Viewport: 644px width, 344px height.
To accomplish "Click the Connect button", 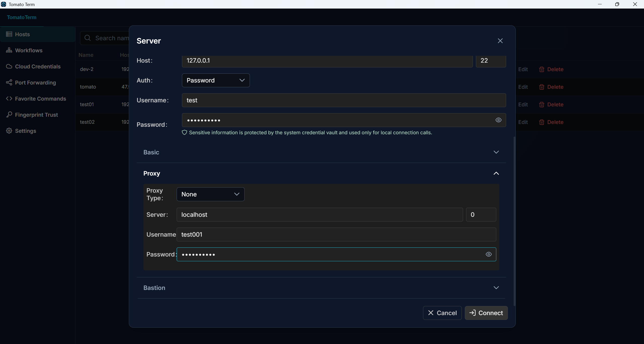I will 486,313.
